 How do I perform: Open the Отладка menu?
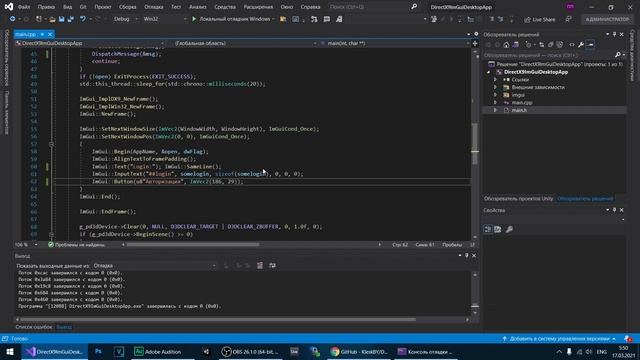153,7
